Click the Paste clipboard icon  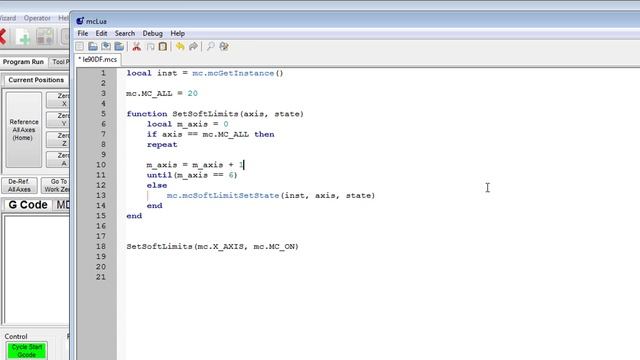(163, 47)
